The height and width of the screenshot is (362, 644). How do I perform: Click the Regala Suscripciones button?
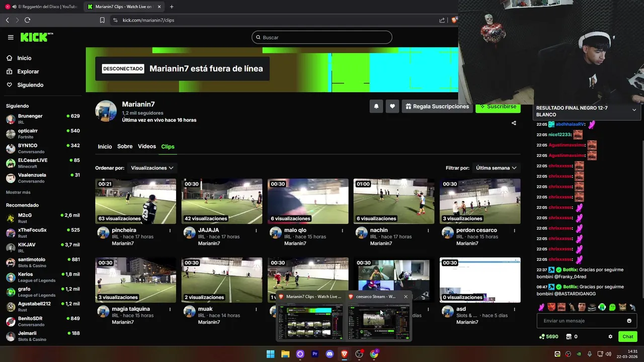[437, 107]
